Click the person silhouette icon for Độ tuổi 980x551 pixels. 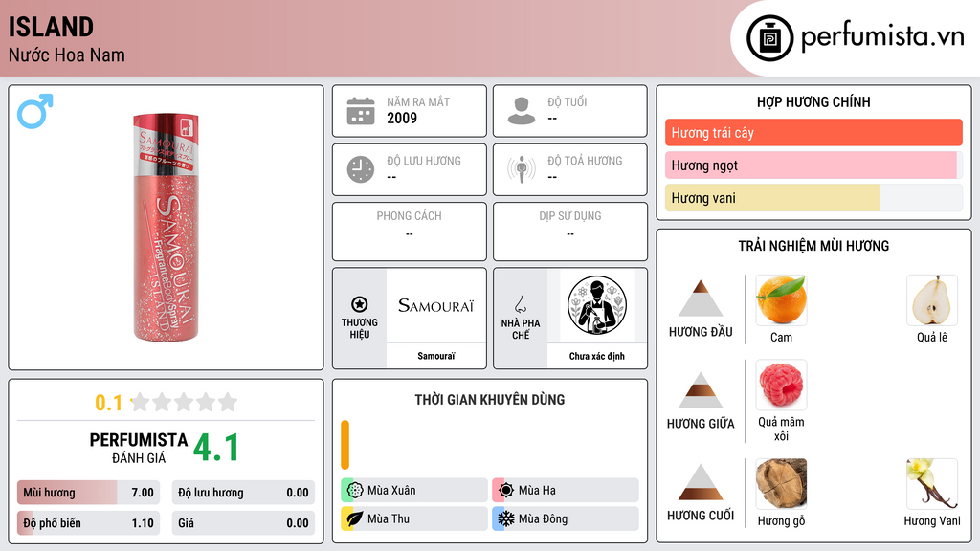522,111
